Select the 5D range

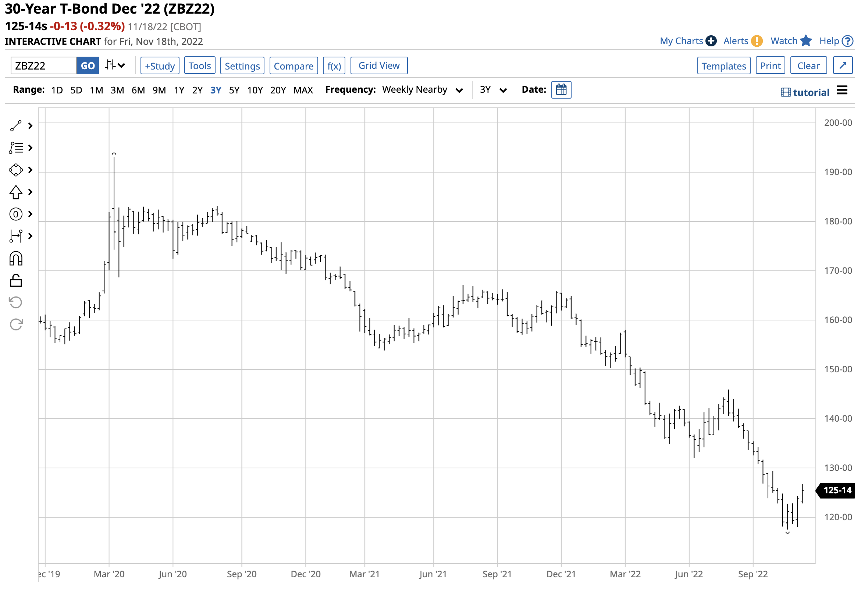click(x=77, y=90)
